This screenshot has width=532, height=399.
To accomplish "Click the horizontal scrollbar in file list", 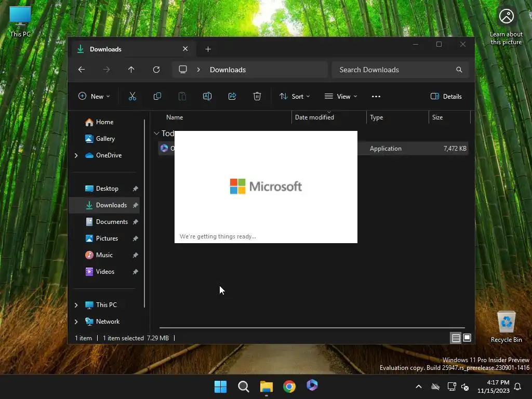I will coord(312,328).
